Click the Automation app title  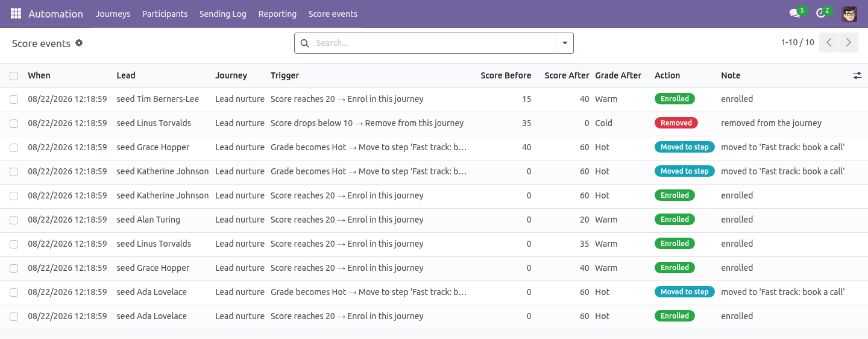pyautogui.click(x=55, y=13)
